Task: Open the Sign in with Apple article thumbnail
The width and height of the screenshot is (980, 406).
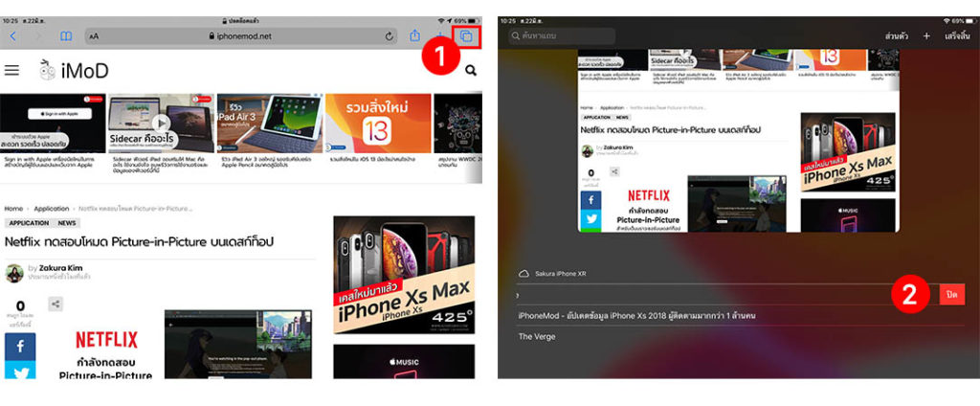Action: pyautogui.click(x=53, y=124)
